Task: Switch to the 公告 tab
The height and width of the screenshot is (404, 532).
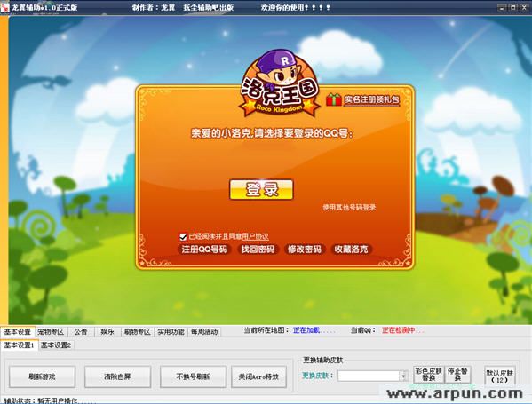Action: pyautogui.click(x=81, y=332)
